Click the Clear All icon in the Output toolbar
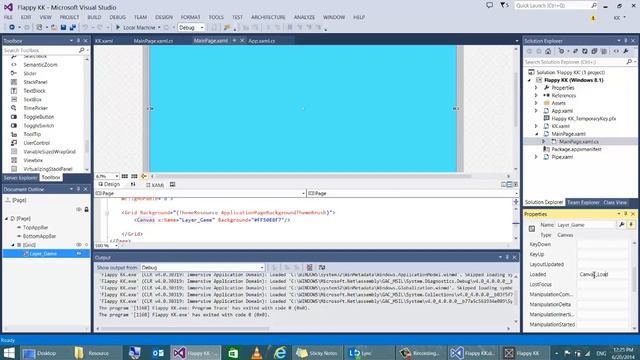The image size is (640, 360). [309, 268]
